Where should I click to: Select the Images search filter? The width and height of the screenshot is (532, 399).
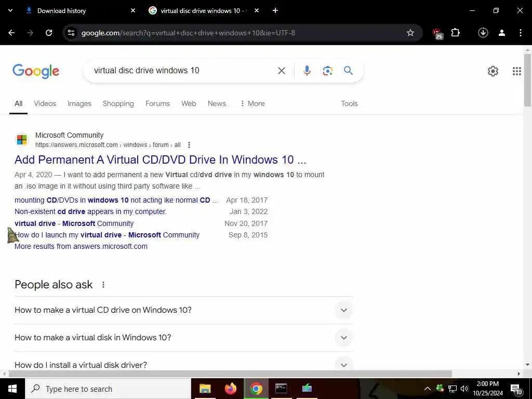[x=79, y=103]
